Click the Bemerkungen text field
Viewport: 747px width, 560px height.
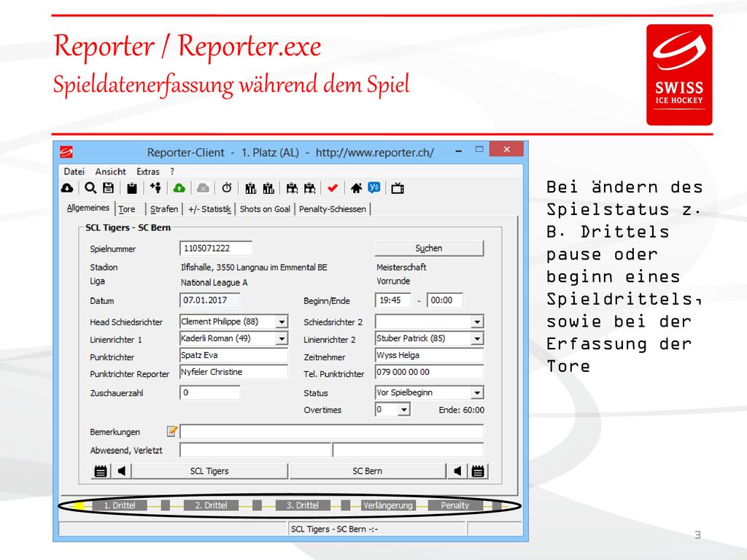point(332,432)
